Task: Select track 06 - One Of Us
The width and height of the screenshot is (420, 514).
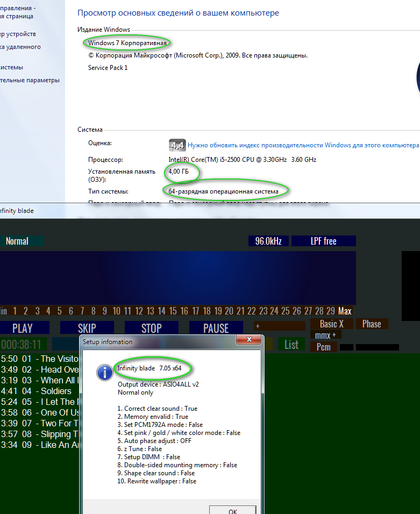Action: 40,412
